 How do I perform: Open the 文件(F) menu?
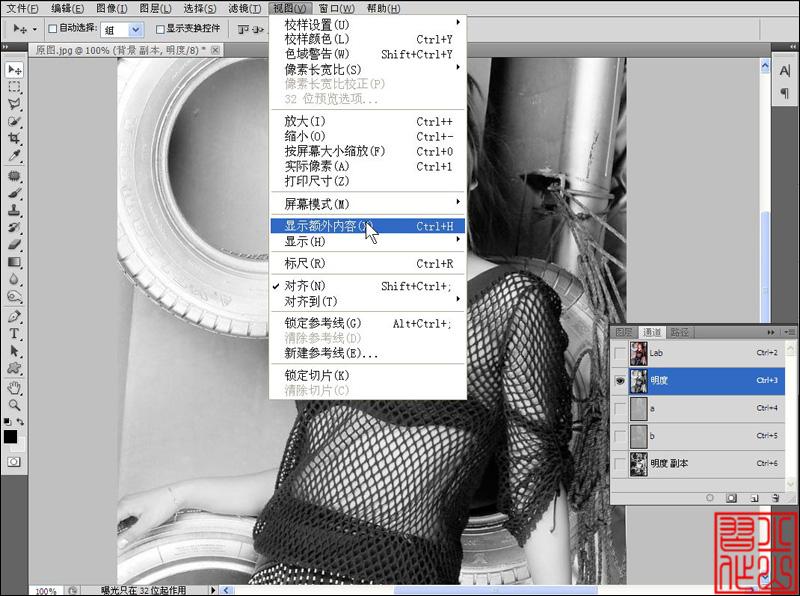22,8
